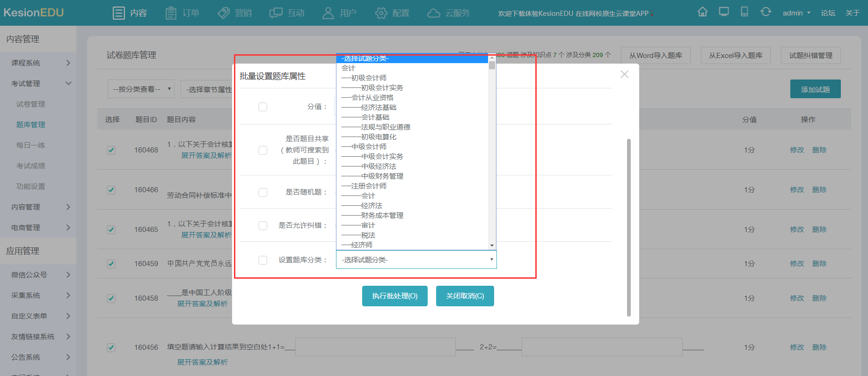Click the desktop monitor icon
Viewport: 868px width, 376px height.
click(x=723, y=12)
